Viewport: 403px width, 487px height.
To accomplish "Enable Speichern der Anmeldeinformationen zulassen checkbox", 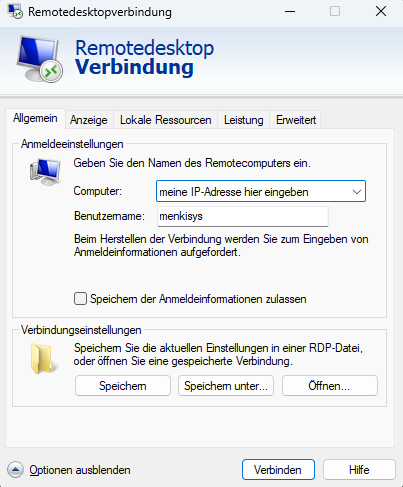I will click(80, 299).
